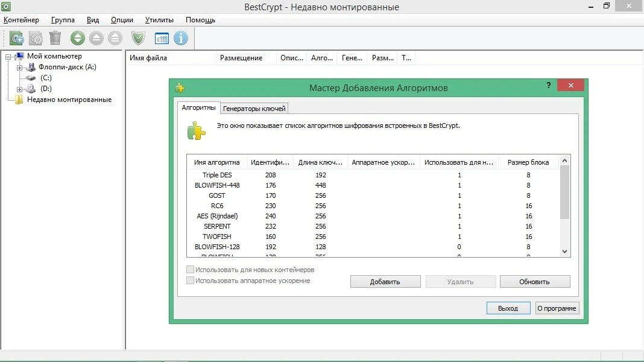
Task: Sort by Длина ключ... column header
Action: [x=320, y=162]
